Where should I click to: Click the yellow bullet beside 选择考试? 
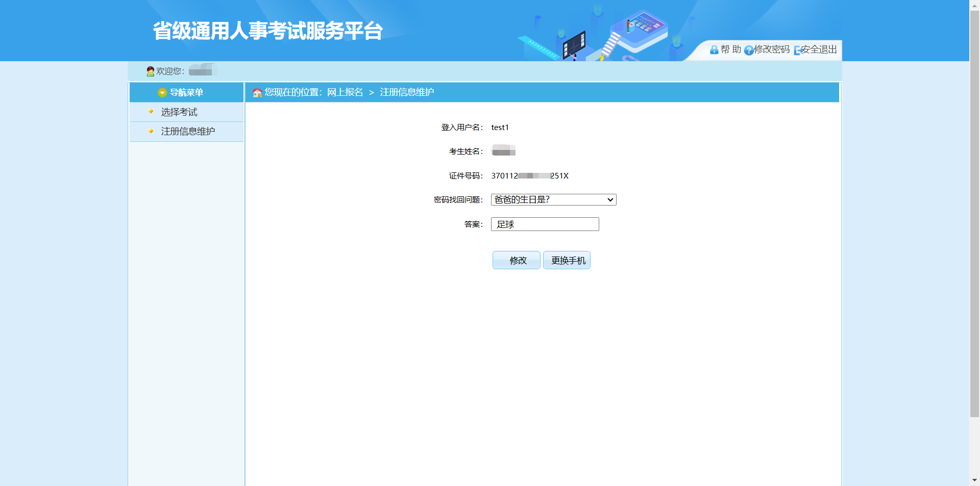[x=151, y=111]
